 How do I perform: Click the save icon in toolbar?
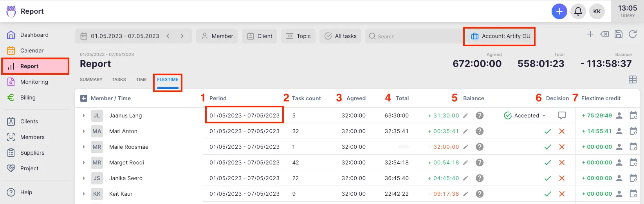[x=619, y=34]
